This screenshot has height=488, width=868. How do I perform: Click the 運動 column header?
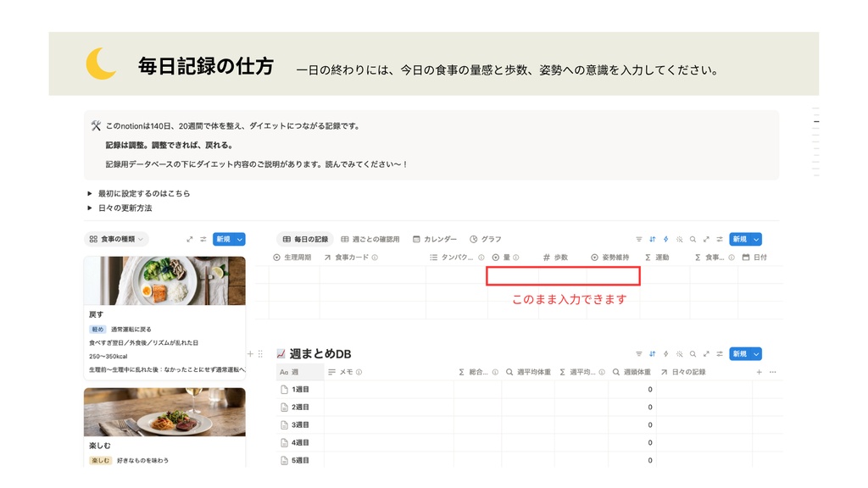click(657, 258)
